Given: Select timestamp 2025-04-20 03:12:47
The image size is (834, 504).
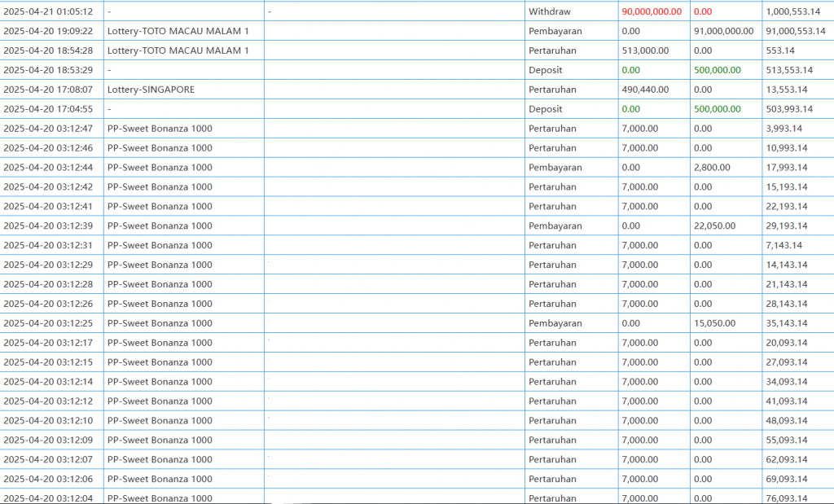Looking at the screenshot, I should [x=48, y=128].
